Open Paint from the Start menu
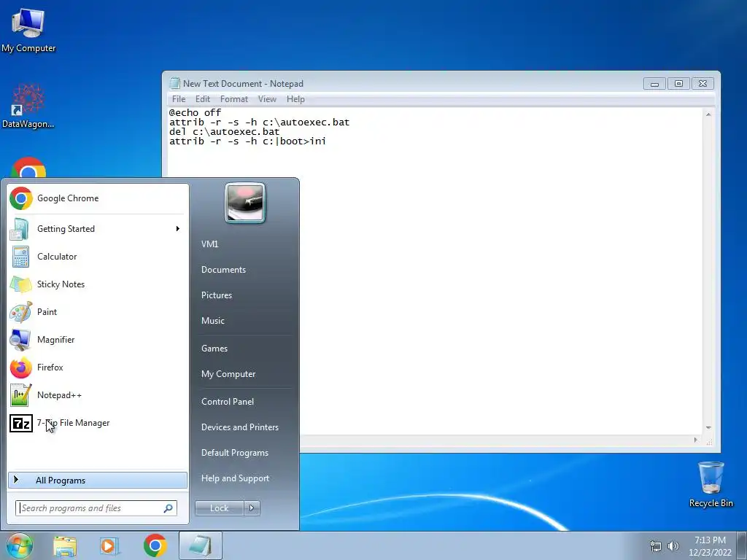 (x=98, y=311)
